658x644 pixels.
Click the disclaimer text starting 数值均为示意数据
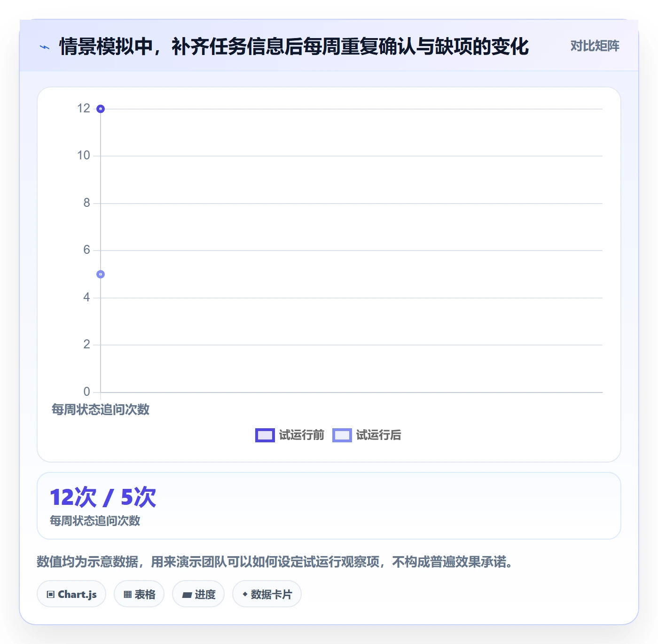coord(274,562)
